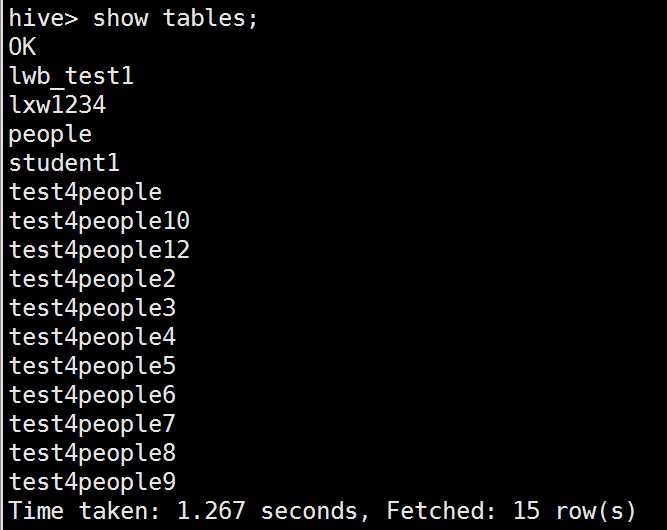Click the test4people line without number suffix

pyautogui.click(x=85, y=192)
